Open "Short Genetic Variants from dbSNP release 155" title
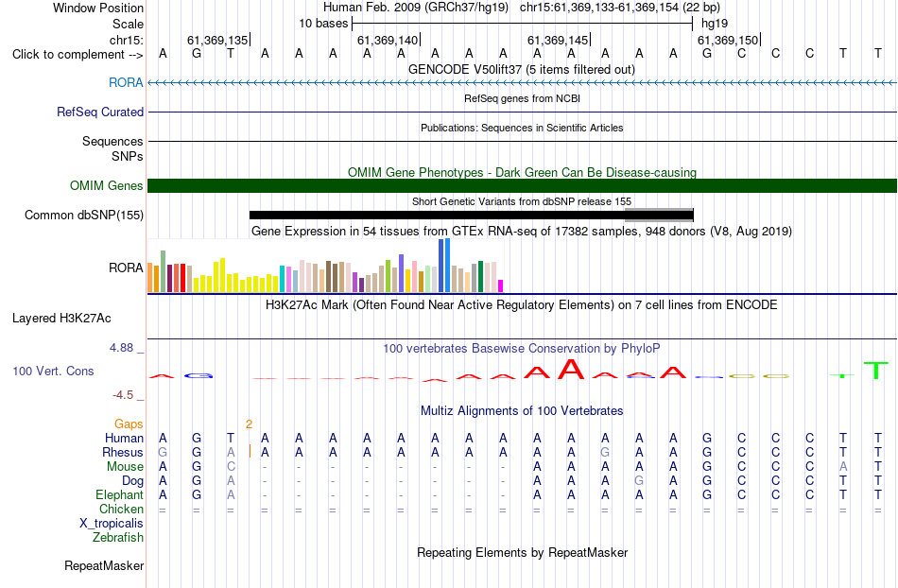Screen dimensions: 898x588 coord(522,201)
